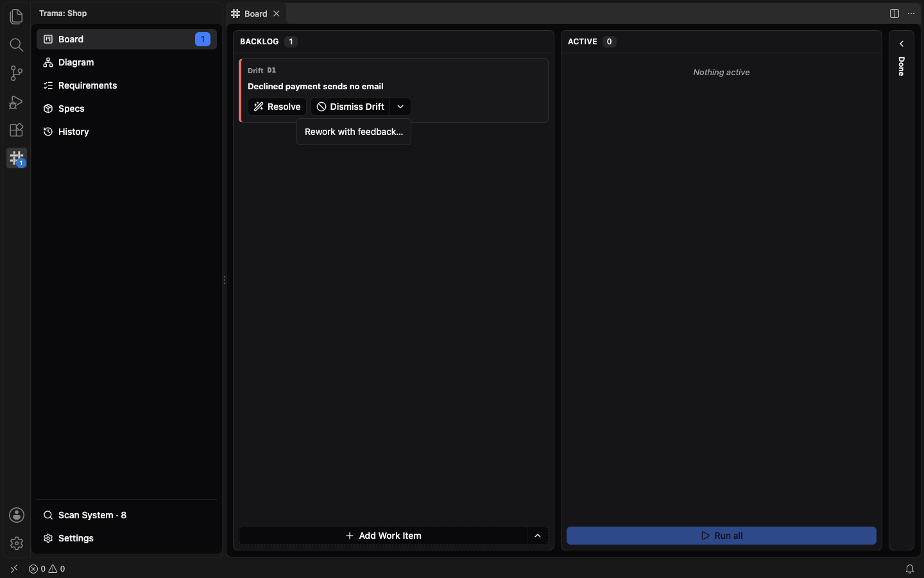Toggle the Dismiss Drift dropdown arrow
924x578 pixels.
[400, 107]
